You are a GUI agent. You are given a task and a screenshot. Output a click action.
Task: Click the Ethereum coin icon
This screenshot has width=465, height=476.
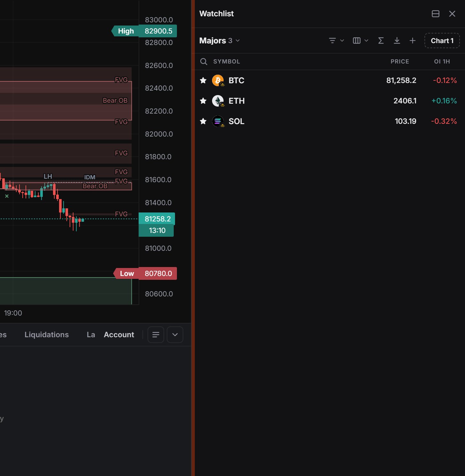[x=218, y=101]
